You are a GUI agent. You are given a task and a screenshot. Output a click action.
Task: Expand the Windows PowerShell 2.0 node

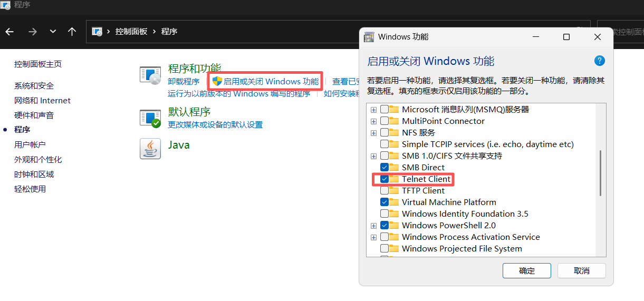click(x=373, y=226)
